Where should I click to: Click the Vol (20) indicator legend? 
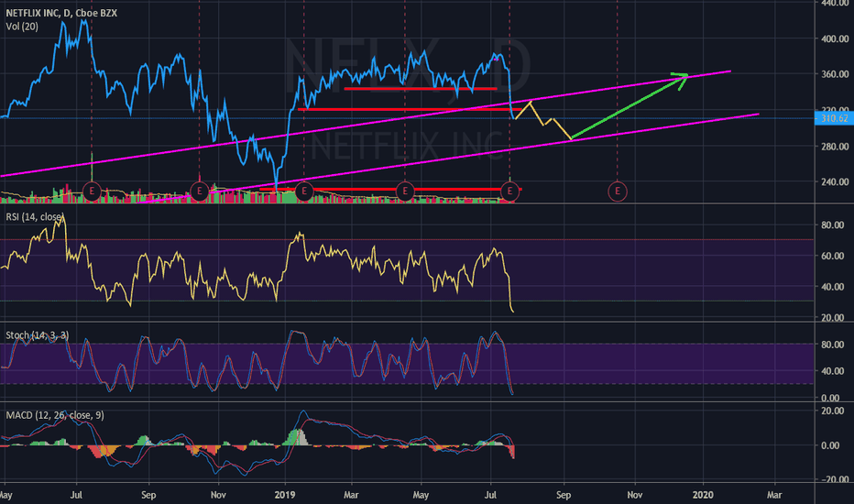click(22, 27)
